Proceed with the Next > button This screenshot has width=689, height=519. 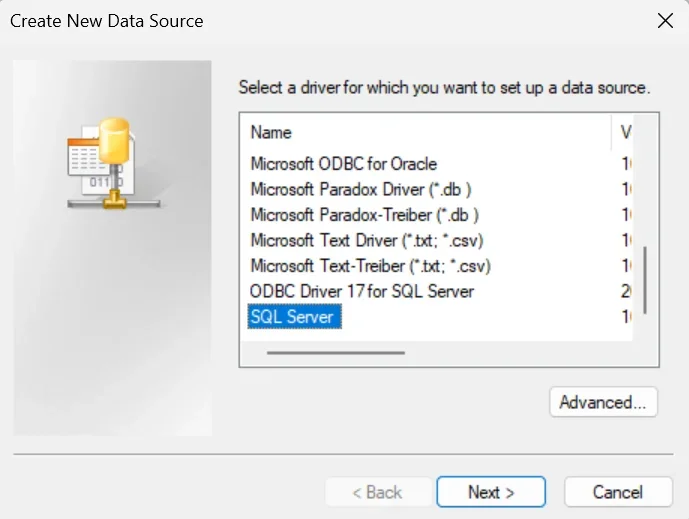491,492
